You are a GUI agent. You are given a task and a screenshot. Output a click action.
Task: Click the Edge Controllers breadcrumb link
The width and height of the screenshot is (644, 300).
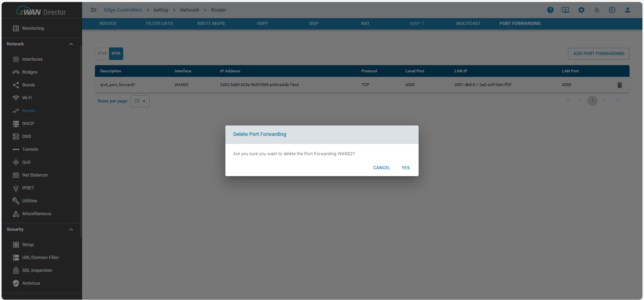point(123,10)
